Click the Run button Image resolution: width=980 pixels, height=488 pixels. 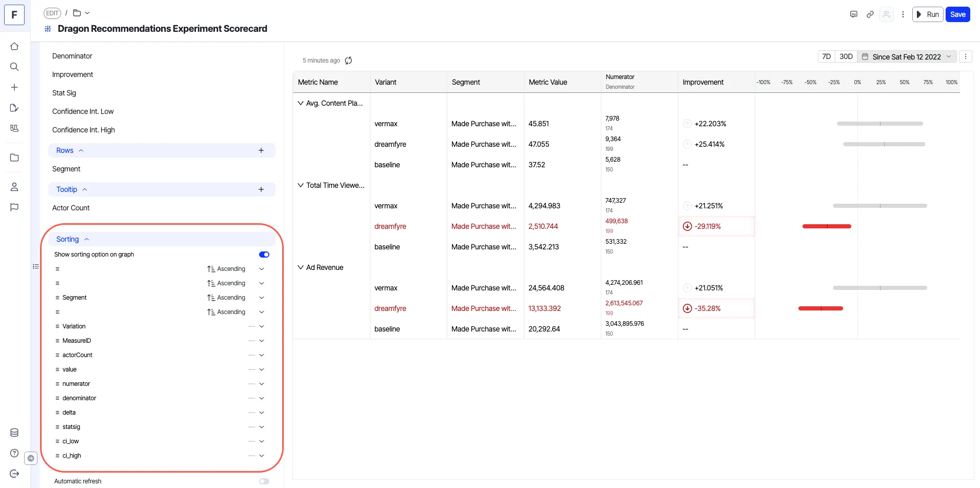point(928,14)
